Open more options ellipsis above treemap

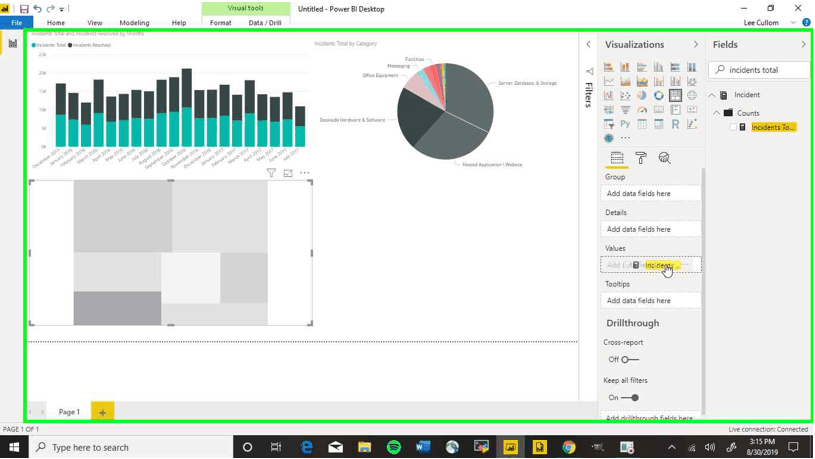305,173
